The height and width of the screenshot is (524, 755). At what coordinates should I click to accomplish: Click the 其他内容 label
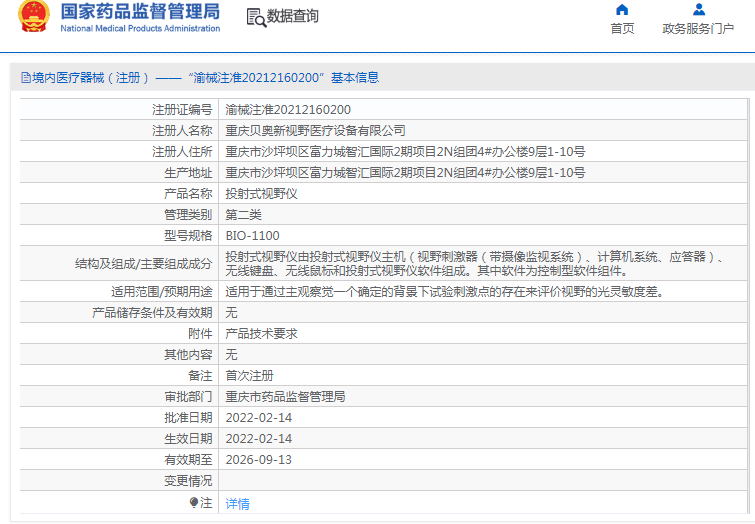pyautogui.click(x=188, y=354)
